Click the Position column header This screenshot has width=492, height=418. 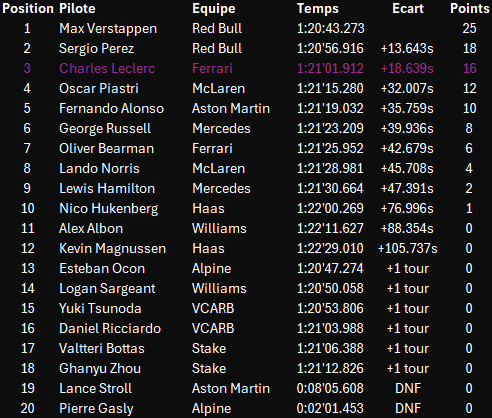click(28, 9)
